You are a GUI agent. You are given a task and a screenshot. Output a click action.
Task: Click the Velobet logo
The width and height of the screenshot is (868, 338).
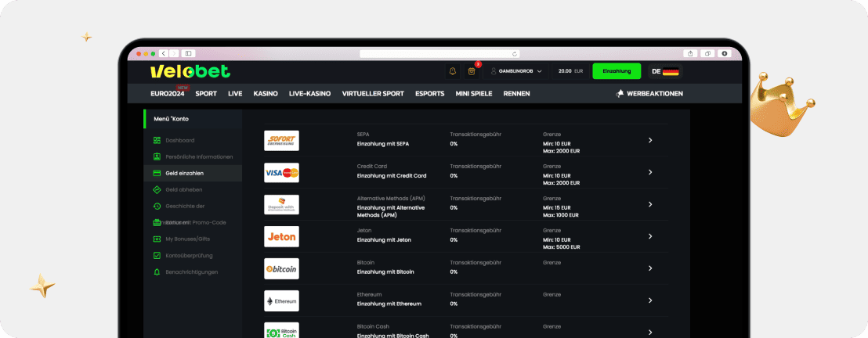click(190, 71)
